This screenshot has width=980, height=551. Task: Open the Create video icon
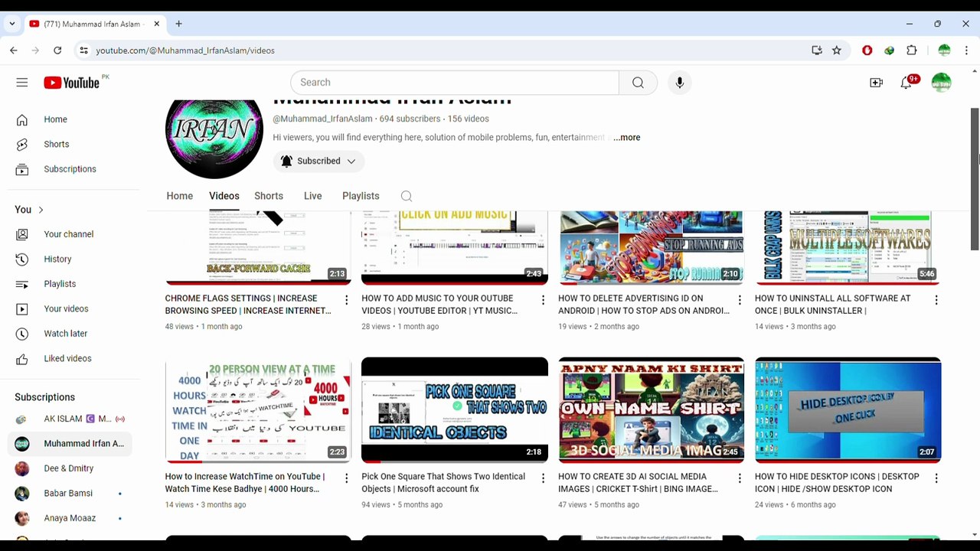click(876, 83)
